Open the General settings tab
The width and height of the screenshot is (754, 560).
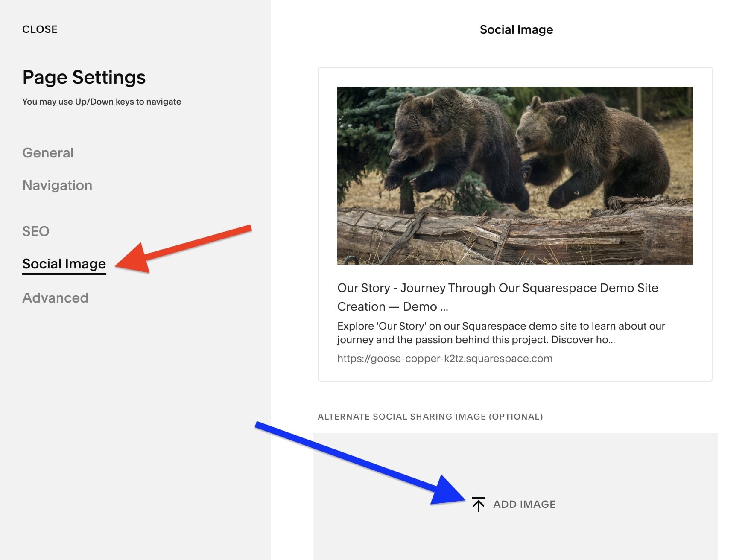click(48, 153)
